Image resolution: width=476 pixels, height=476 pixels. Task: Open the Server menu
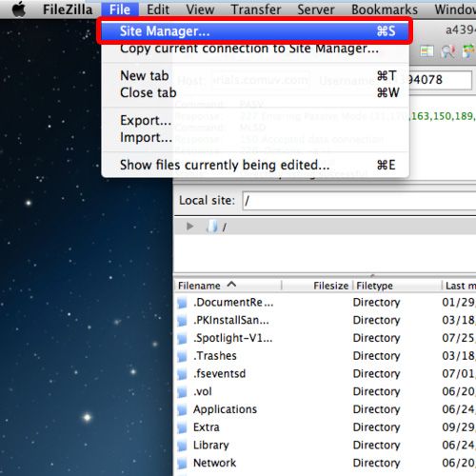pyautogui.click(x=316, y=10)
